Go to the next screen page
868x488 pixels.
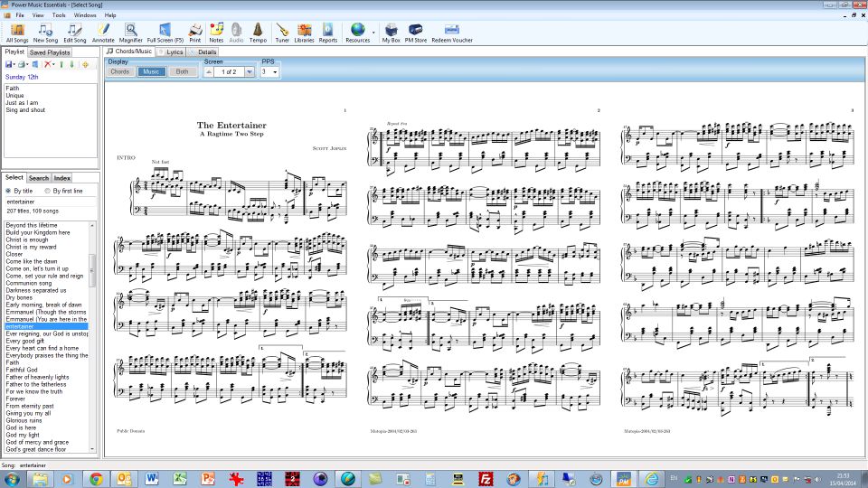pos(250,71)
